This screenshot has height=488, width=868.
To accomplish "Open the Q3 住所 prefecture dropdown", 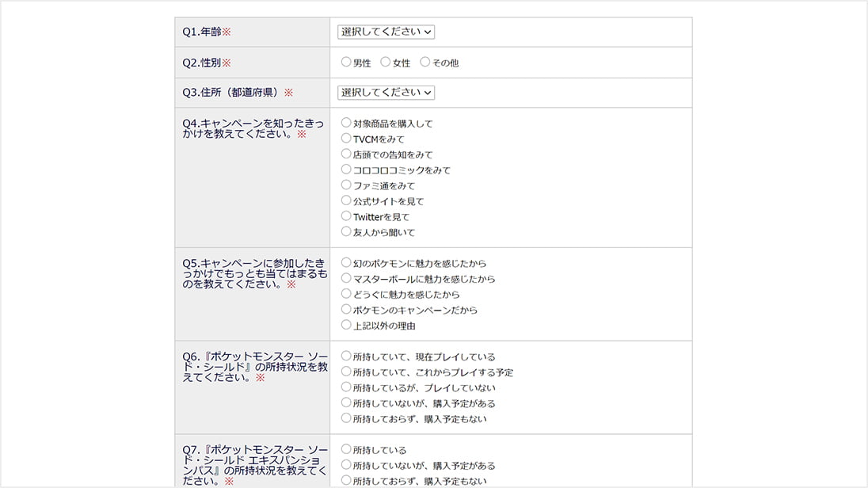I will (x=386, y=93).
